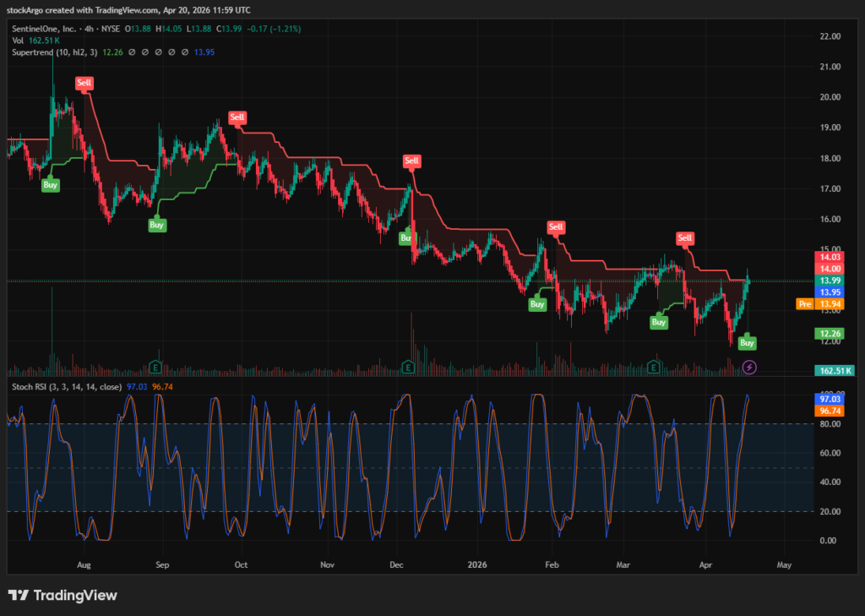Open the Supertrend (10, hl2, 3) legend

tap(55, 52)
